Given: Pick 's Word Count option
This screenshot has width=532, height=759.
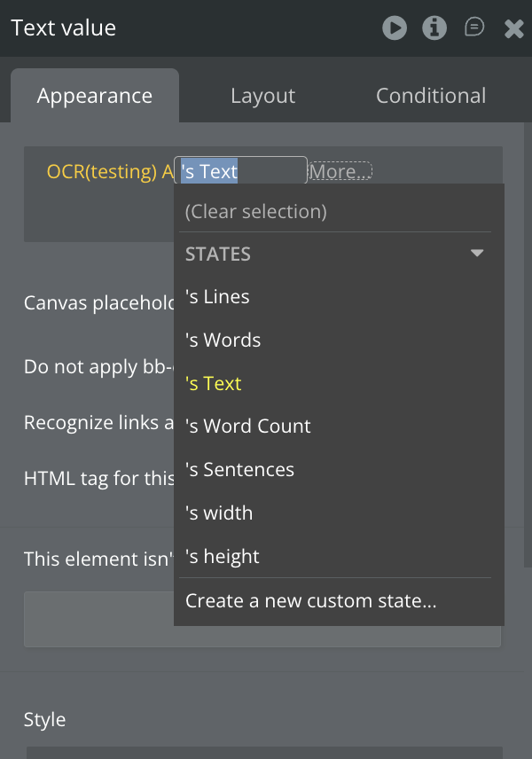Looking at the screenshot, I should (248, 426).
